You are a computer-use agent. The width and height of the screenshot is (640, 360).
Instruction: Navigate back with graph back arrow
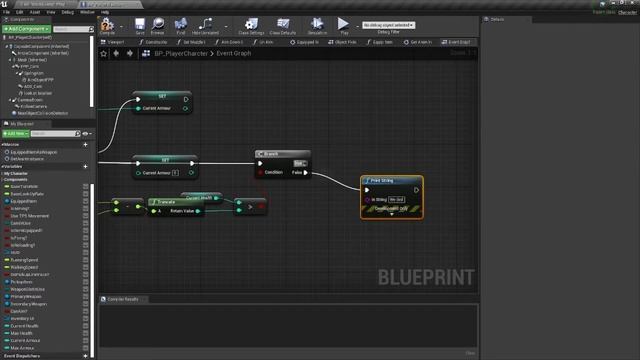[116, 53]
